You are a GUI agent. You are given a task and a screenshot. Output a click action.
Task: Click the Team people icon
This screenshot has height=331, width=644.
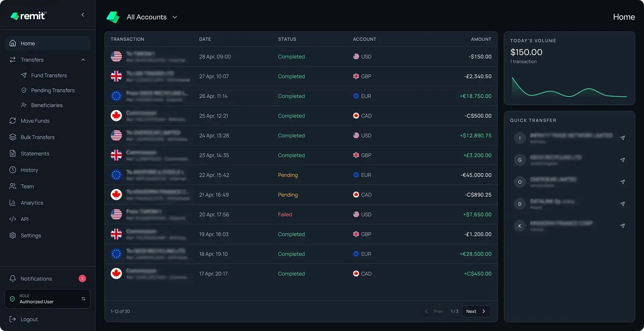tap(13, 186)
